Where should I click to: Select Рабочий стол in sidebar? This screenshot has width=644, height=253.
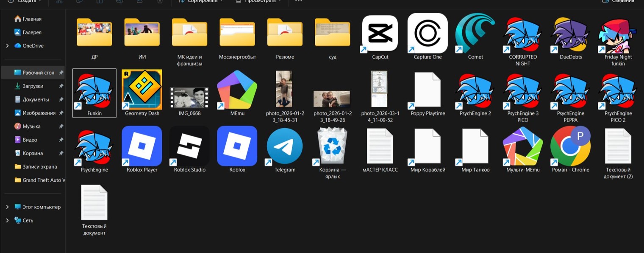(x=33, y=73)
